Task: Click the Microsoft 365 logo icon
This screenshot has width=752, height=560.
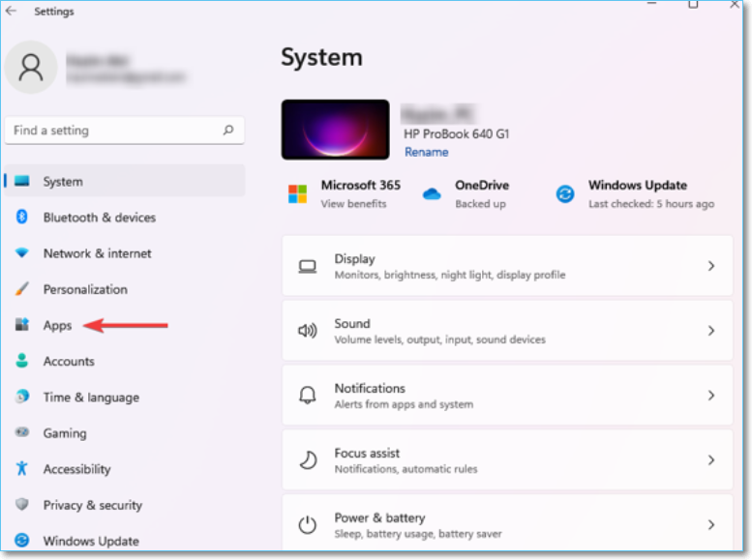Action: tap(297, 194)
